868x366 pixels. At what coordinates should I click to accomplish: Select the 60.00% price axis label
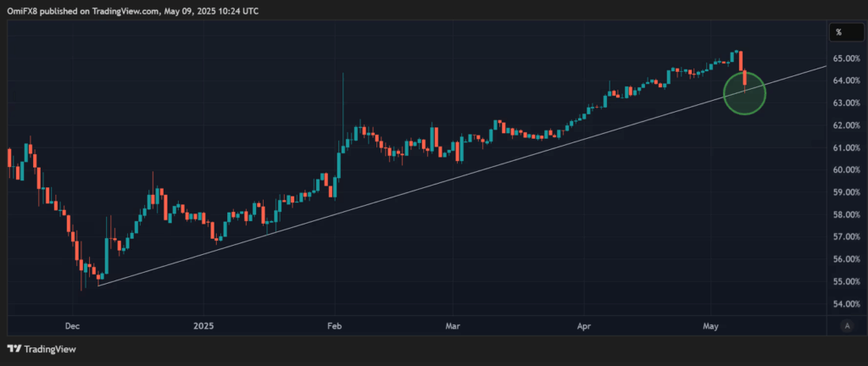(847, 169)
